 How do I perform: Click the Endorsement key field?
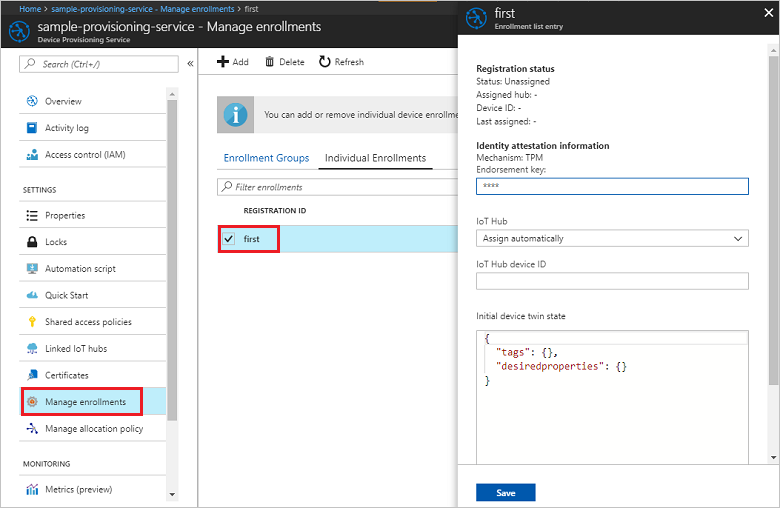pos(612,186)
